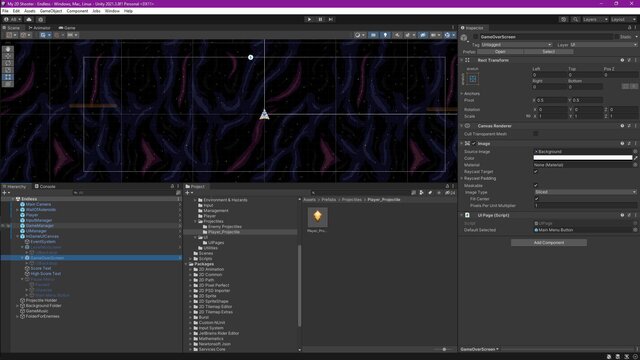Select the Rotate tool in the scene
The image size is (640, 360).
click(8, 63)
